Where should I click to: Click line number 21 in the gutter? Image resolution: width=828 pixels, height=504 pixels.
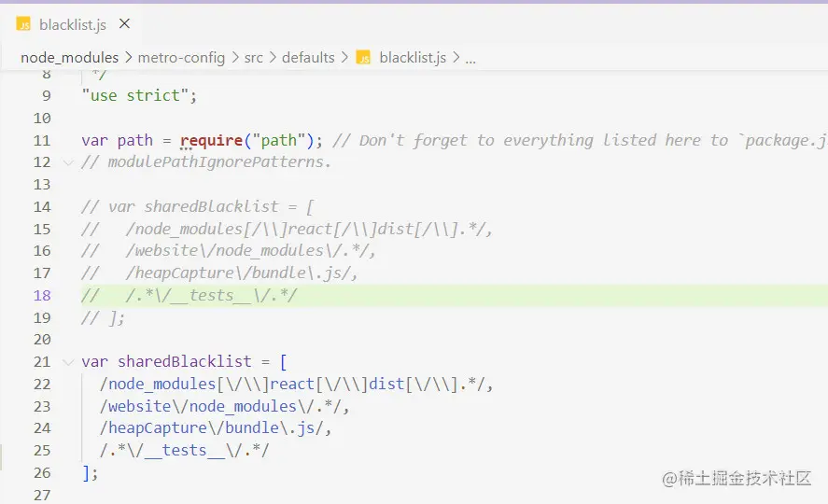[42, 362]
